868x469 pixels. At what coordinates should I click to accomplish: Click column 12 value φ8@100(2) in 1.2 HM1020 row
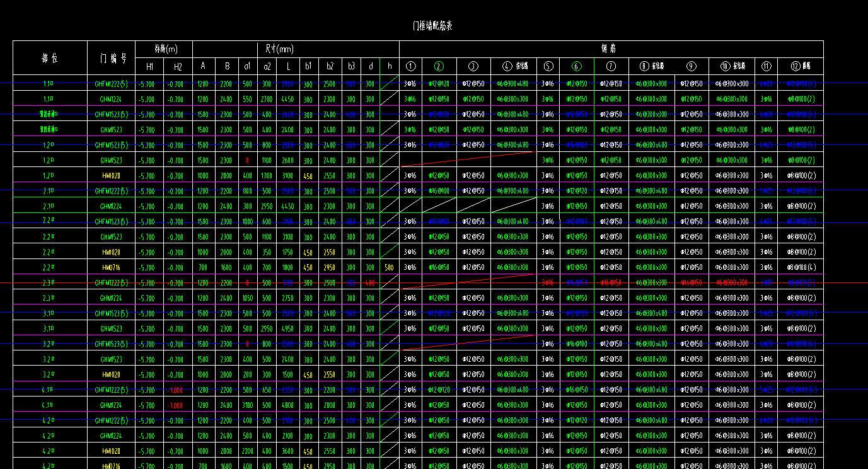click(x=801, y=176)
